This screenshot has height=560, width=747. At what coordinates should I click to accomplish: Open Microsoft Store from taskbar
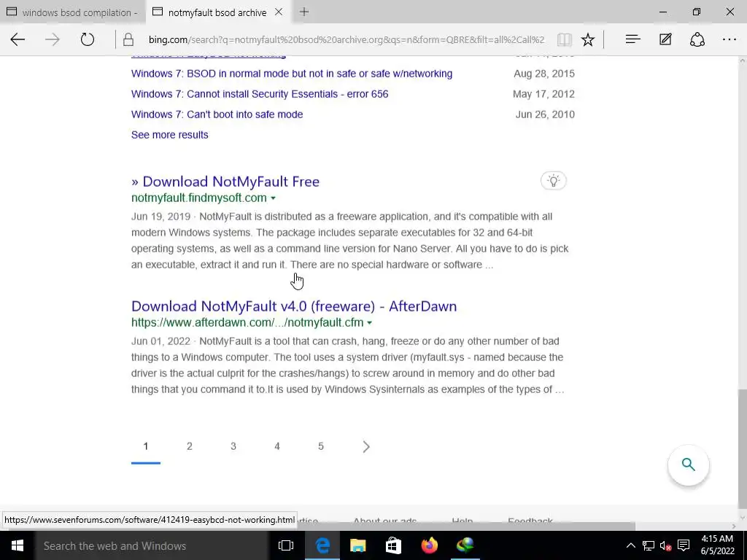[x=393, y=545]
